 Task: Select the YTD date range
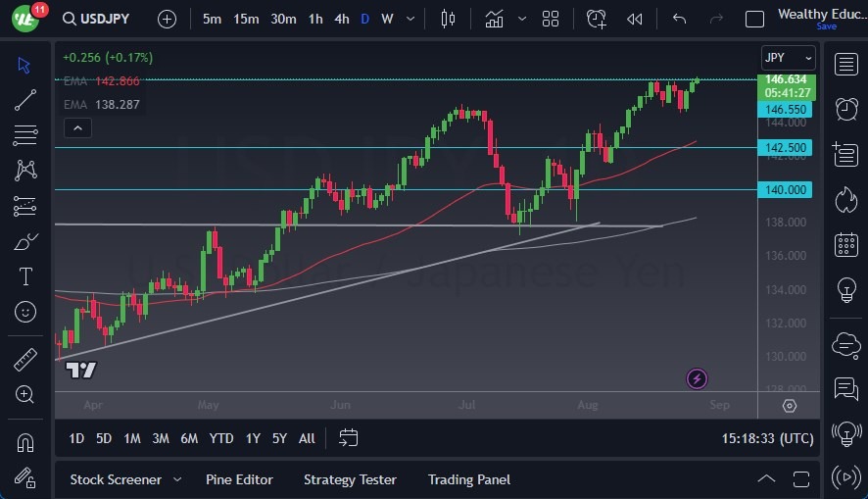[x=221, y=438]
